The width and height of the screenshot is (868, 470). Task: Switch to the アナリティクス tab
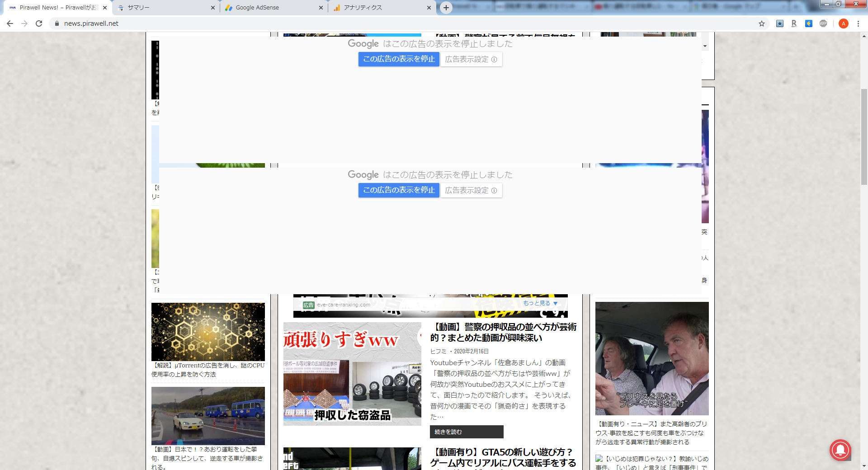(382, 8)
